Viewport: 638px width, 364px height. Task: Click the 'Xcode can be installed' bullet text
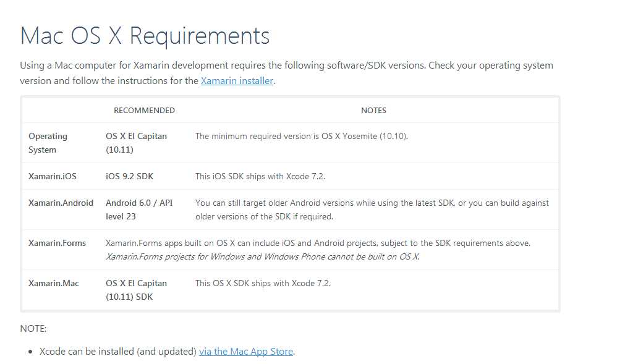coord(117,351)
